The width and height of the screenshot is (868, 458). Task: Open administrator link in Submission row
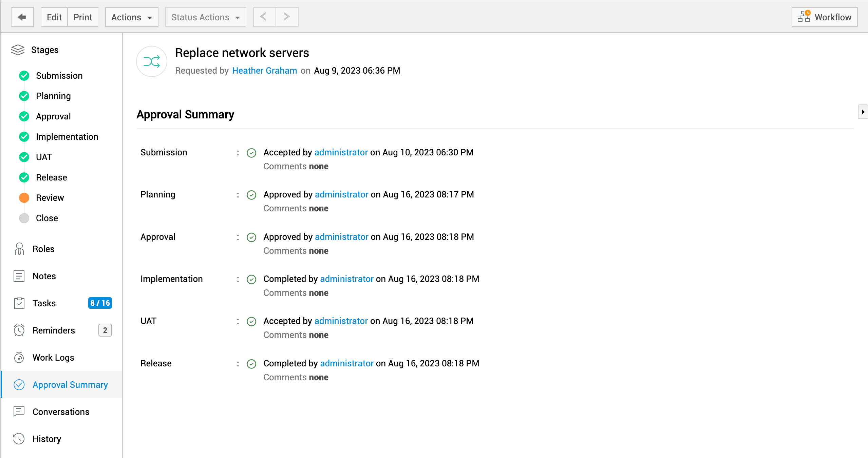341,152
